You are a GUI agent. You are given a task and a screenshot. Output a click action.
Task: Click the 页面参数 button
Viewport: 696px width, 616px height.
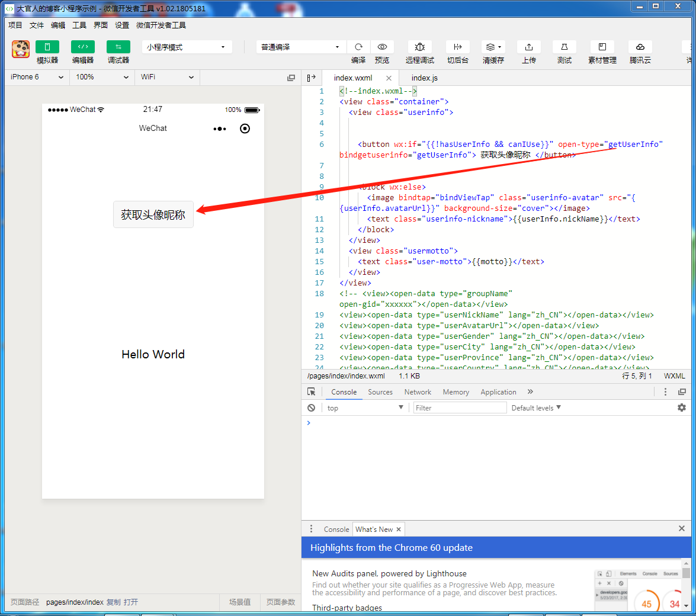281,602
